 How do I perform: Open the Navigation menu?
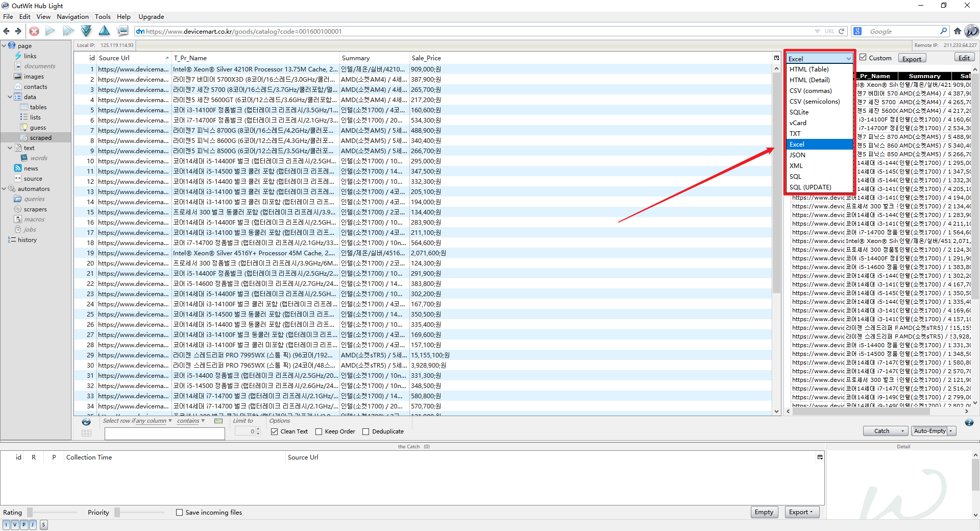click(72, 16)
